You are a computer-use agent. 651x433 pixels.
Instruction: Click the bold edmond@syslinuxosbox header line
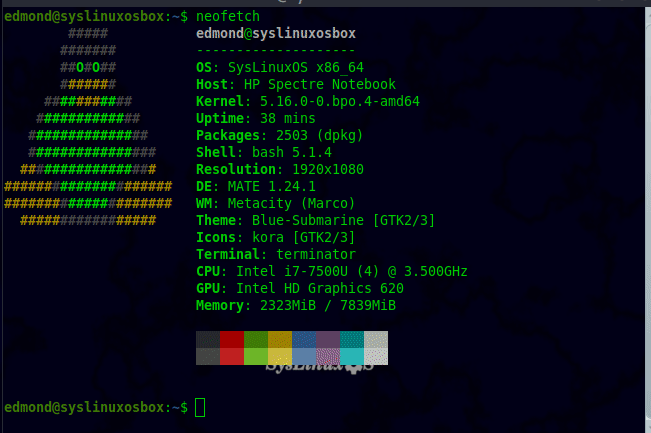(x=276, y=33)
